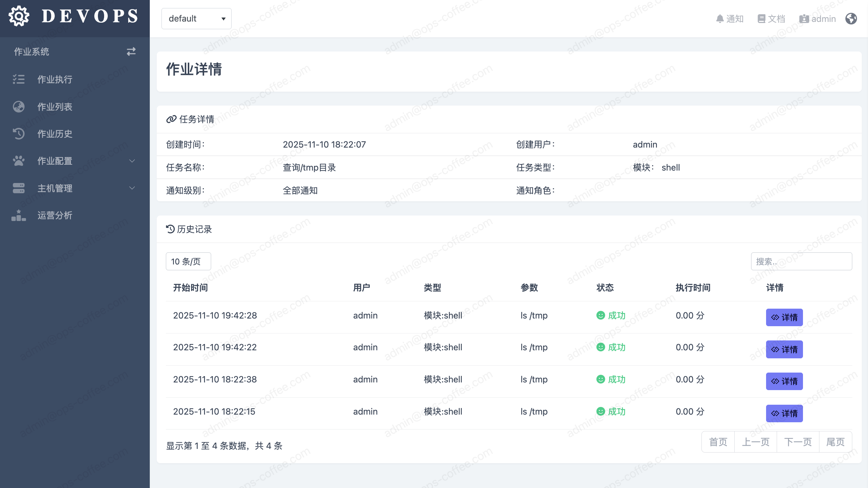Sort by the 开始时间 column header

pyautogui.click(x=190, y=288)
